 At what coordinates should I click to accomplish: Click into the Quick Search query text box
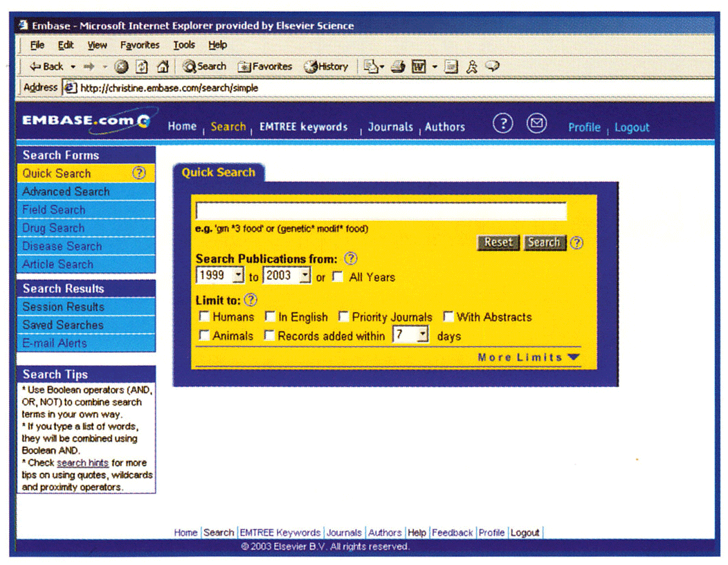381,211
